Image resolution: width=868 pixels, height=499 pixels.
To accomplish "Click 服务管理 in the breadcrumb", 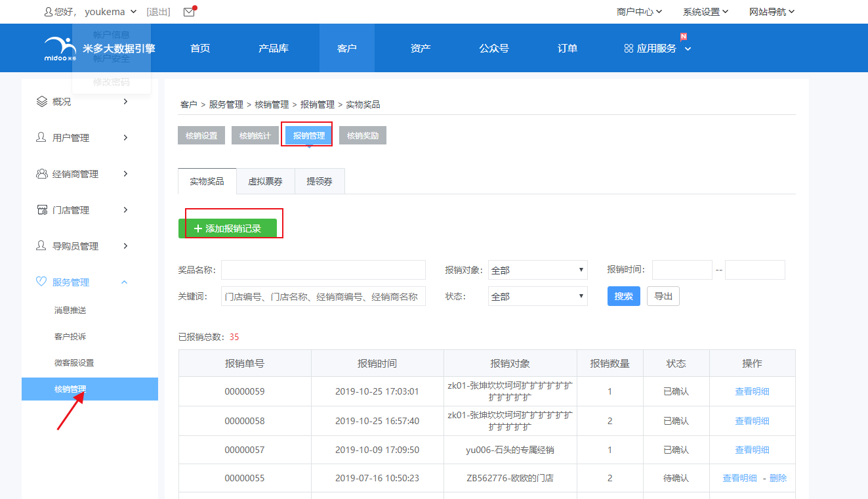I will pyautogui.click(x=226, y=104).
